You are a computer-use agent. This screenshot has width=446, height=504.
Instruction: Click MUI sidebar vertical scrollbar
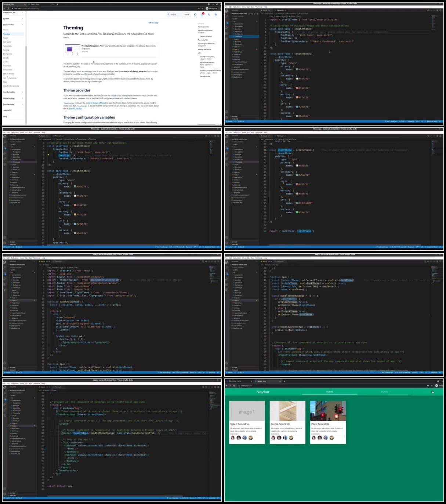[x=26, y=84]
